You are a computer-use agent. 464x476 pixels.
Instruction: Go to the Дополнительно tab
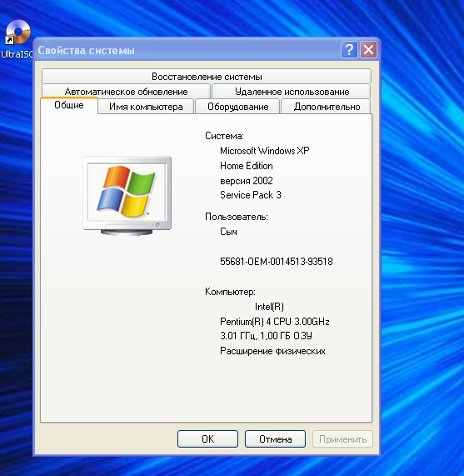tap(327, 107)
